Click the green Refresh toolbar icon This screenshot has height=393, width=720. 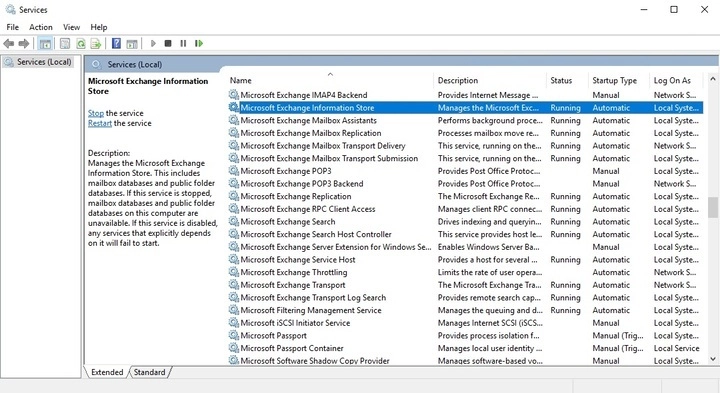81,44
